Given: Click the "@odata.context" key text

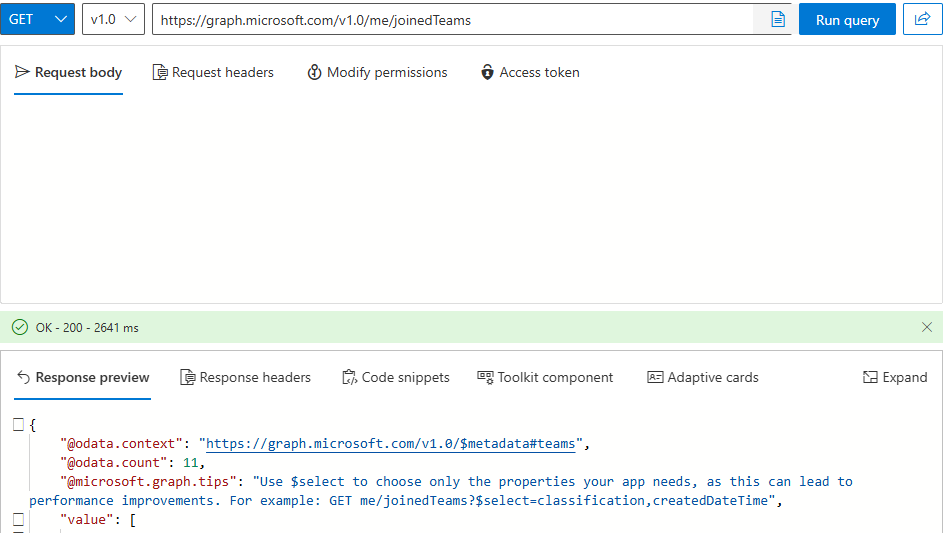Looking at the screenshot, I should click(x=121, y=443).
